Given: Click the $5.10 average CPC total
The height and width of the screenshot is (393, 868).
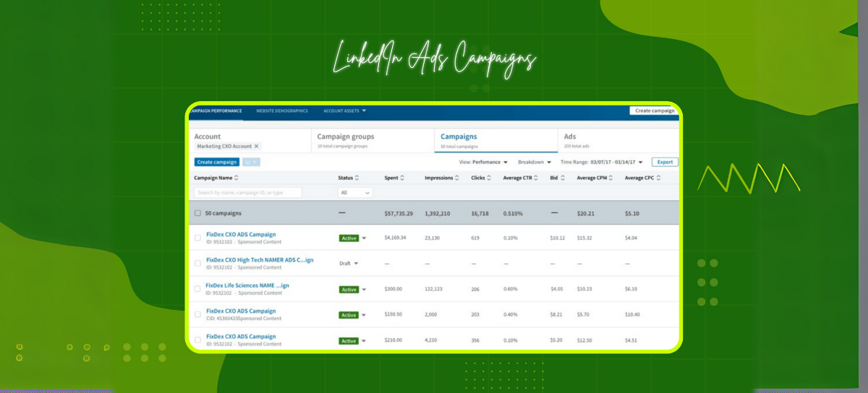Looking at the screenshot, I should pos(631,214).
